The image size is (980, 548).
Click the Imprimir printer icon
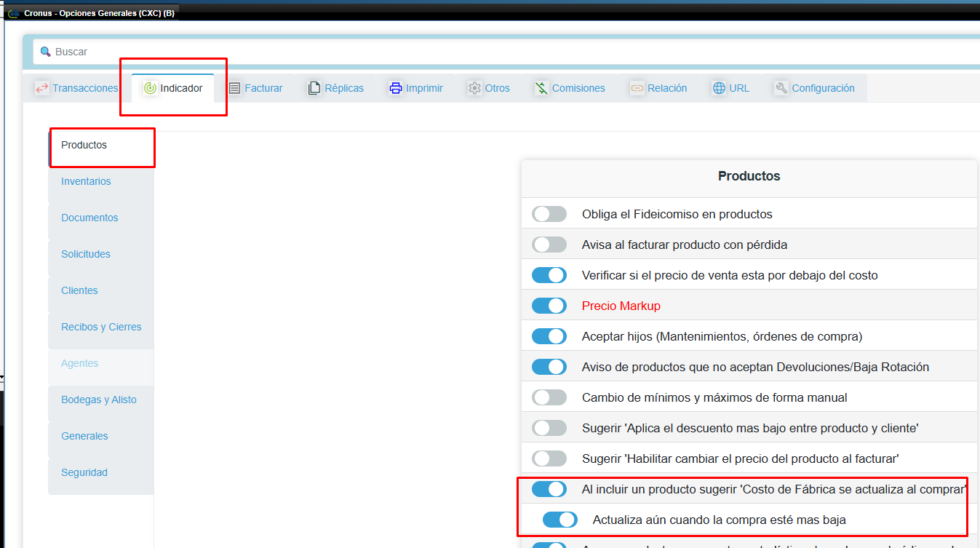click(396, 88)
